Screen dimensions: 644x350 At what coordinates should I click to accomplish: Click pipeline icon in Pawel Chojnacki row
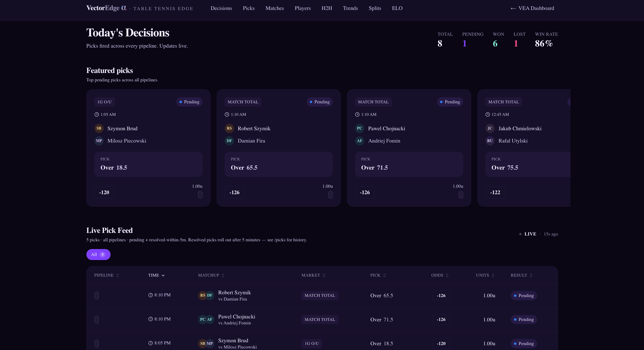[97, 320]
